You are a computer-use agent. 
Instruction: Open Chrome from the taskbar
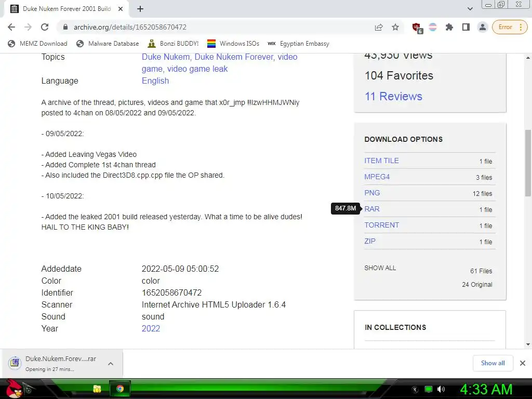(x=120, y=389)
